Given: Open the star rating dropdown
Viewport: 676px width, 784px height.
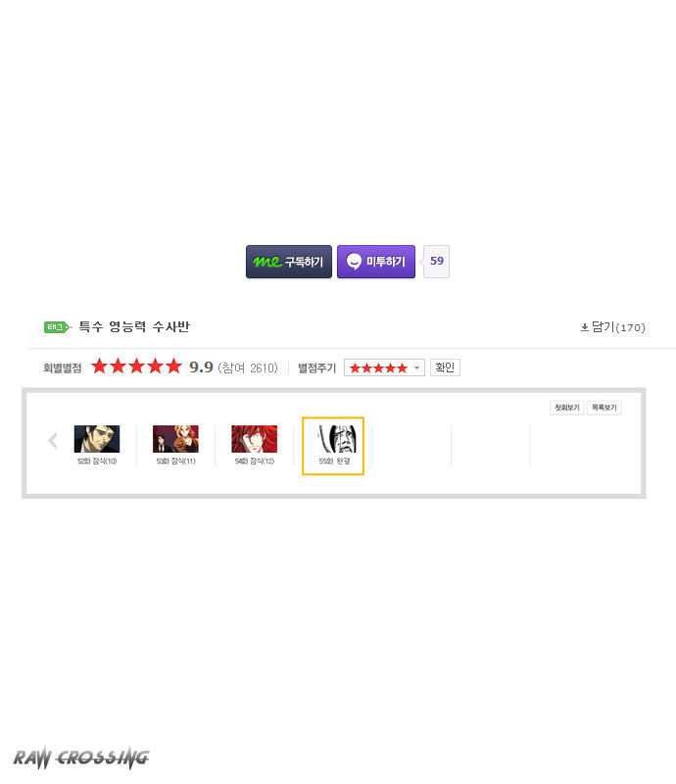Looking at the screenshot, I should point(384,368).
